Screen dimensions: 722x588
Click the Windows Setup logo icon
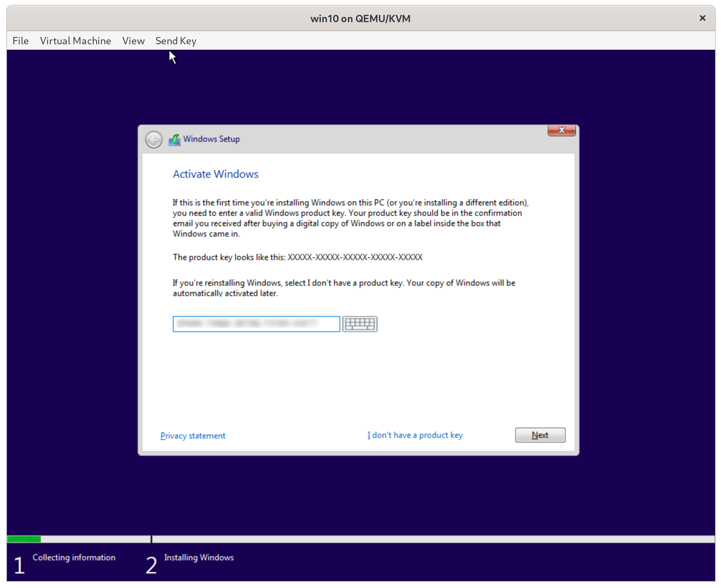point(175,139)
